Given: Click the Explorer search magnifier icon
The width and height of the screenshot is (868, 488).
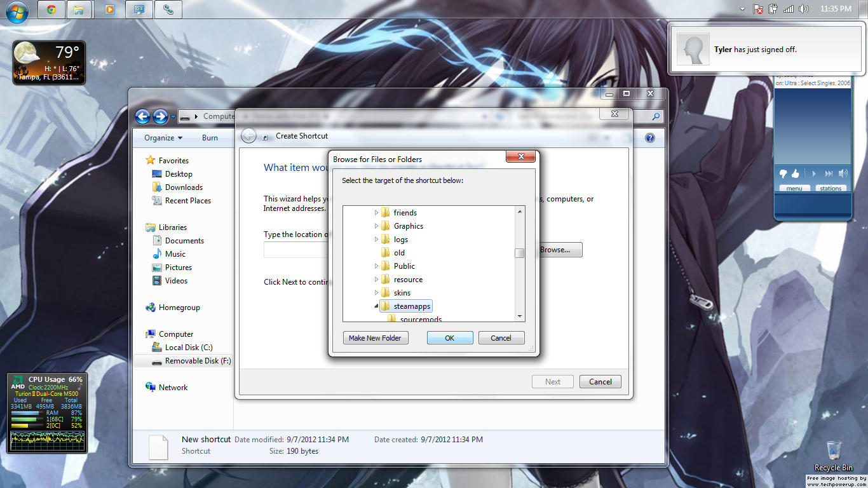Looking at the screenshot, I should [x=656, y=116].
